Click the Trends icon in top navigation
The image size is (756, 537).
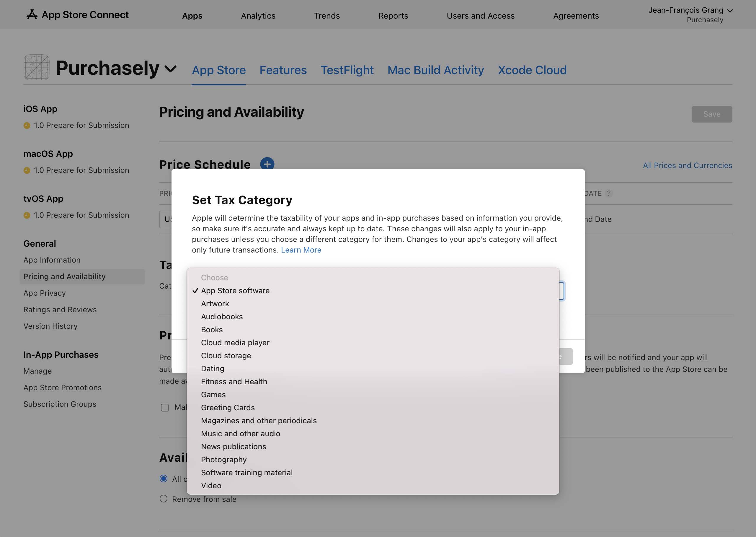coord(327,15)
